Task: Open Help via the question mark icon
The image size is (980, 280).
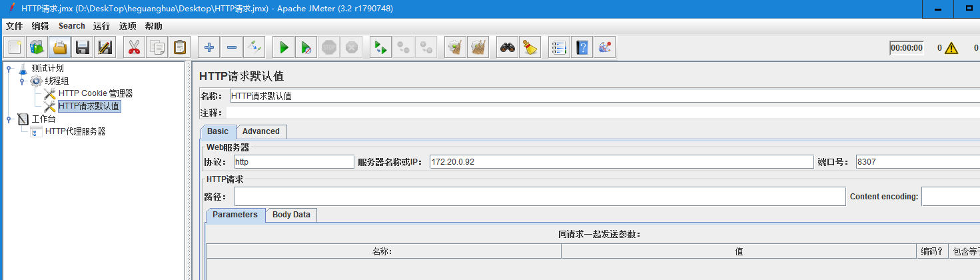Action: 582,47
